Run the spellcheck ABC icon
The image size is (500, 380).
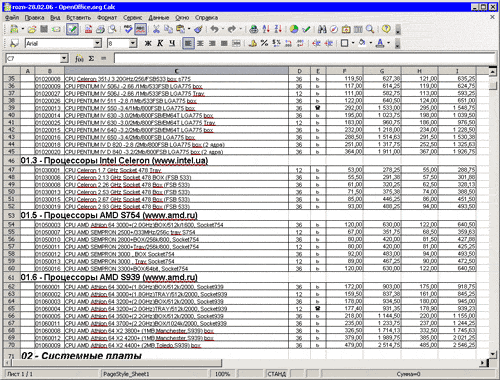tap(128, 29)
